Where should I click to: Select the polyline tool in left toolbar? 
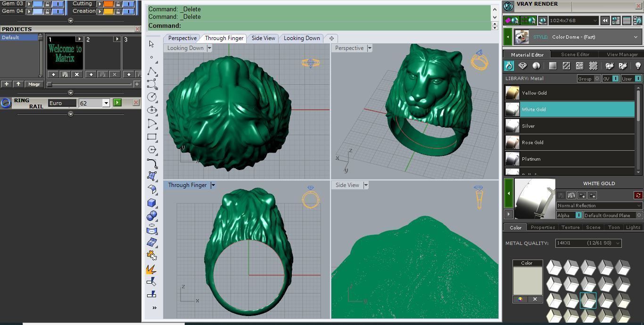[152, 71]
